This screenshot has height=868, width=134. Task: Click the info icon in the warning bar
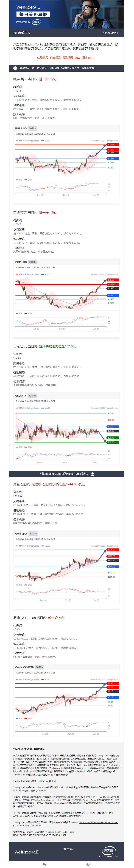coord(15,68)
